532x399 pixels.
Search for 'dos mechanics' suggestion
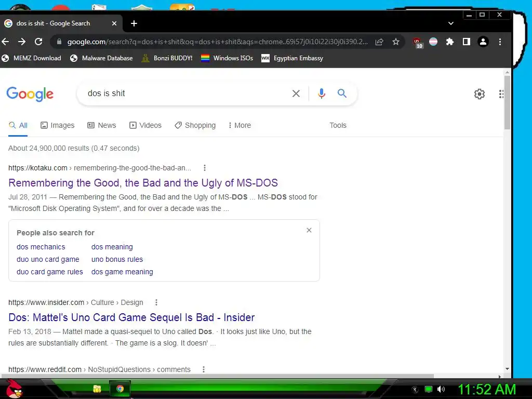tap(41, 247)
